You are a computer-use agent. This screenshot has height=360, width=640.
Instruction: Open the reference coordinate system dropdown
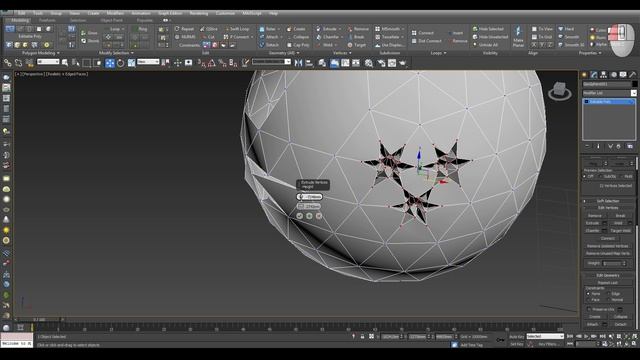coord(148,62)
